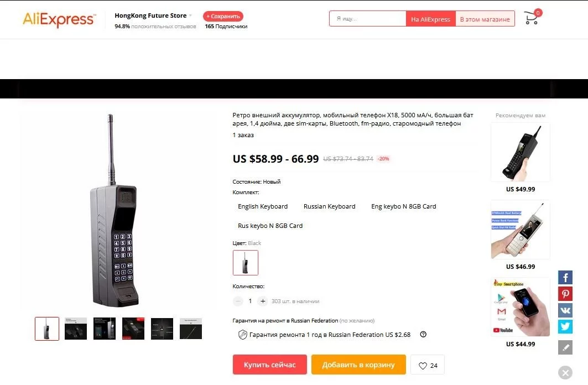Image resolution: width=588 pixels, height=385 pixels.
Task: Open the shopping cart icon
Action: (532, 18)
